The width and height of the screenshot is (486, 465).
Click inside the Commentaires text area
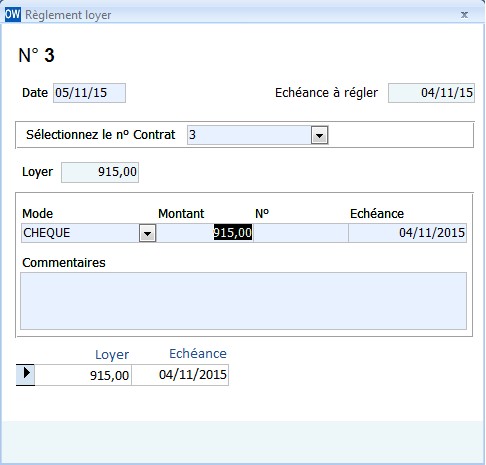(243, 301)
